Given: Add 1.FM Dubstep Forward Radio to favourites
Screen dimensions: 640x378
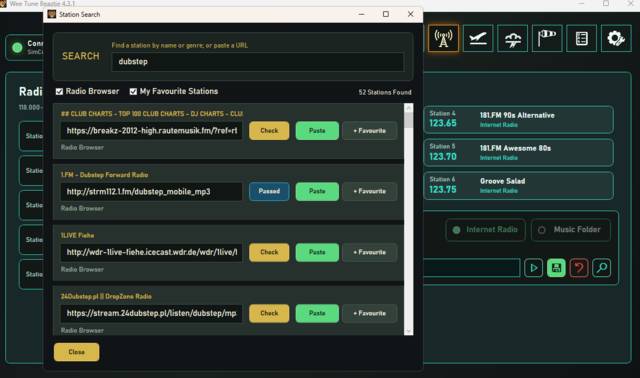Looking at the screenshot, I should coord(369,191).
